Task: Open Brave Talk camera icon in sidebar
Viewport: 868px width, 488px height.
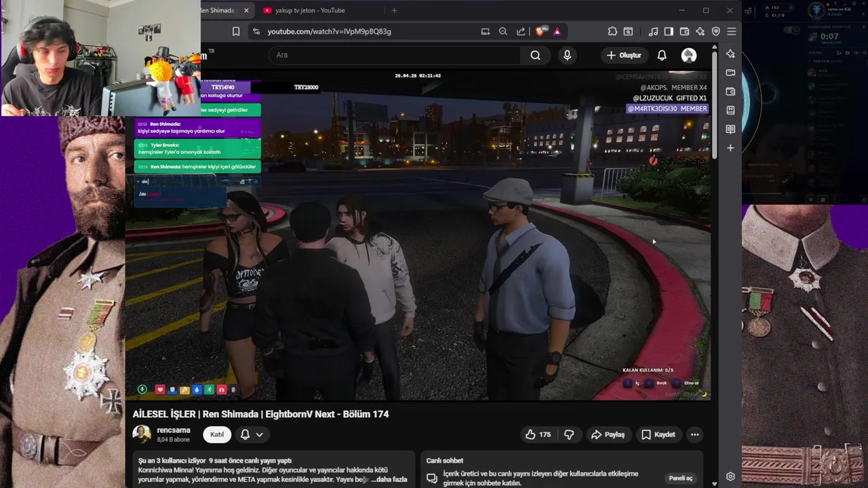Action: [x=730, y=73]
